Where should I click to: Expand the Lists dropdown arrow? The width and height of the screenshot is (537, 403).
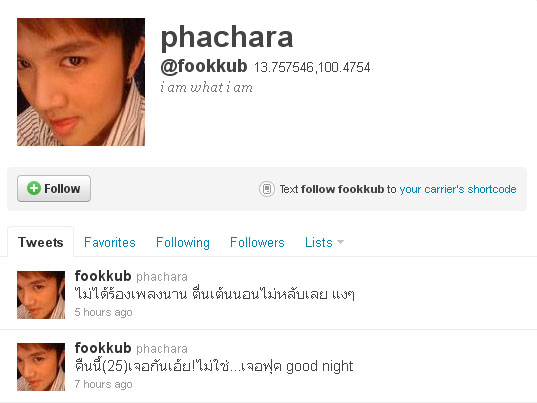click(340, 242)
